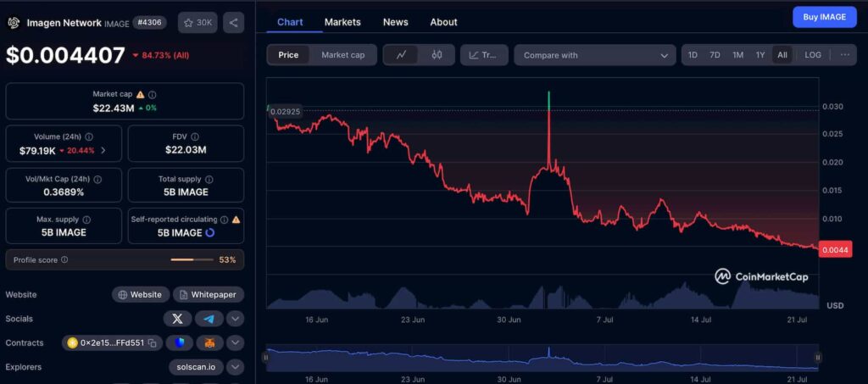
Task: Open Vol/Mkt Cap (24h) info icon
Action: (98, 179)
